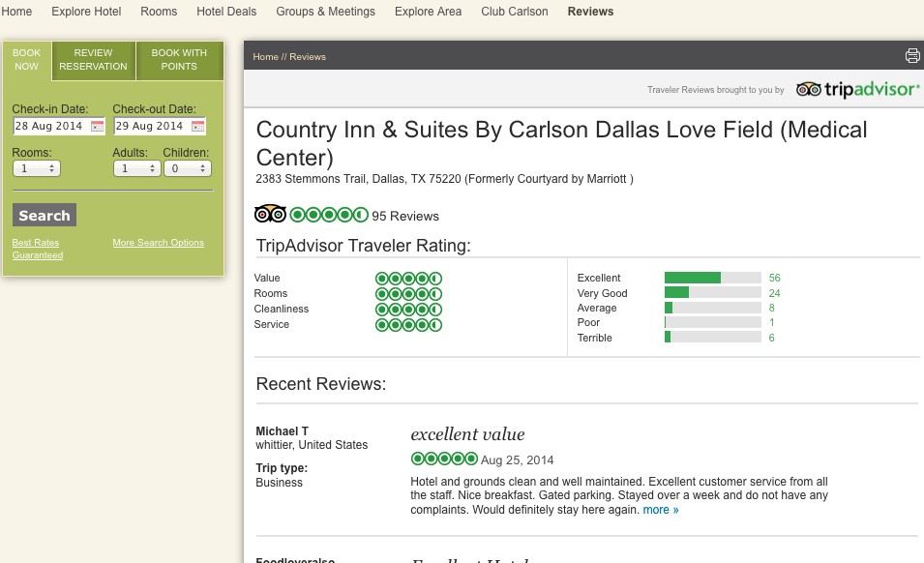This screenshot has height=563, width=924.
Task: Click the Business trip type text
Action: (x=279, y=483)
